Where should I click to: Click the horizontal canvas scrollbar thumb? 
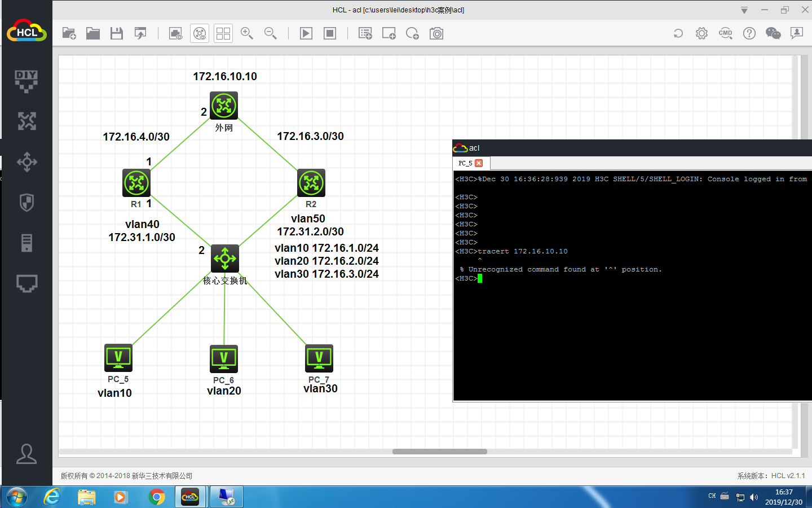(x=440, y=452)
